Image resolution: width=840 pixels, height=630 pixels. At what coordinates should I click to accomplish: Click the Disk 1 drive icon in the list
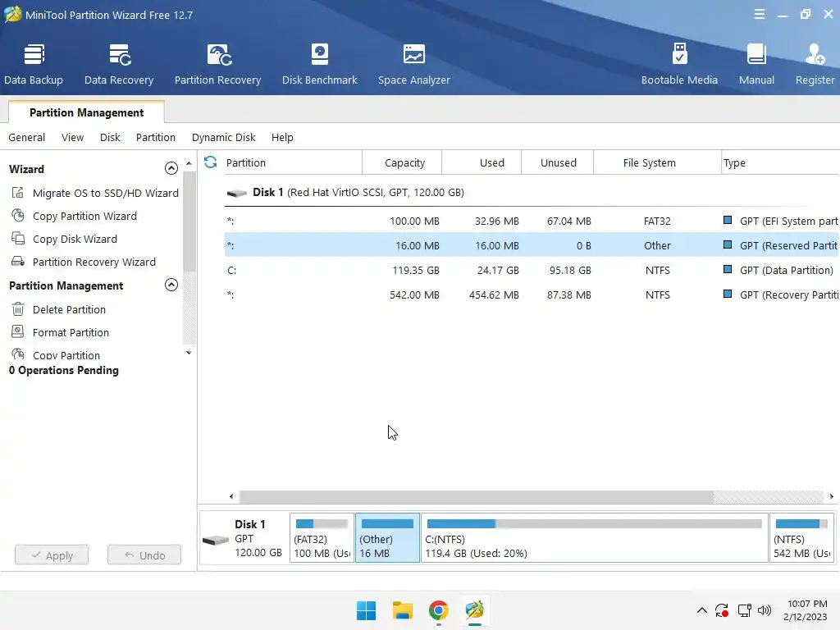pos(236,193)
